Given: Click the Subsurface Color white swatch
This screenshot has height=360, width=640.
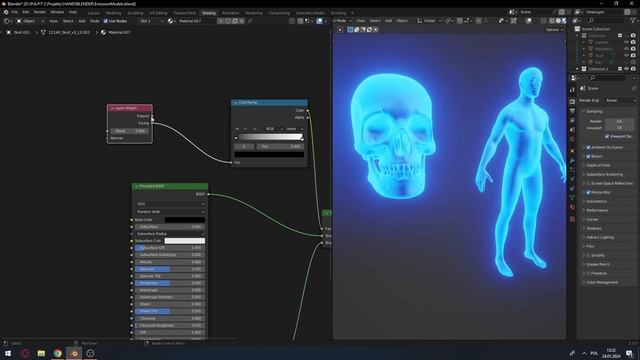Looking at the screenshot, I should pyautogui.click(x=184, y=241).
